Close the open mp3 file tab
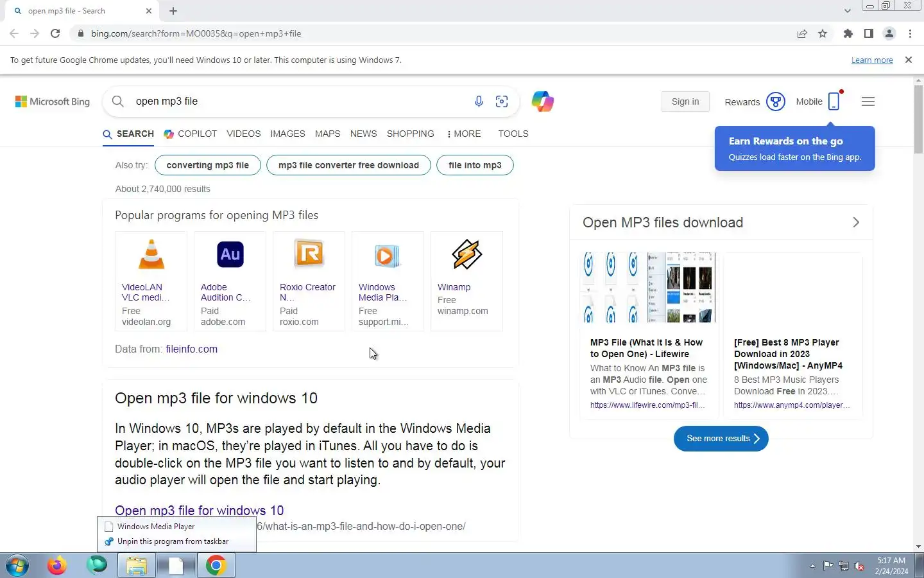This screenshot has height=578, width=924. tap(149, 11)
